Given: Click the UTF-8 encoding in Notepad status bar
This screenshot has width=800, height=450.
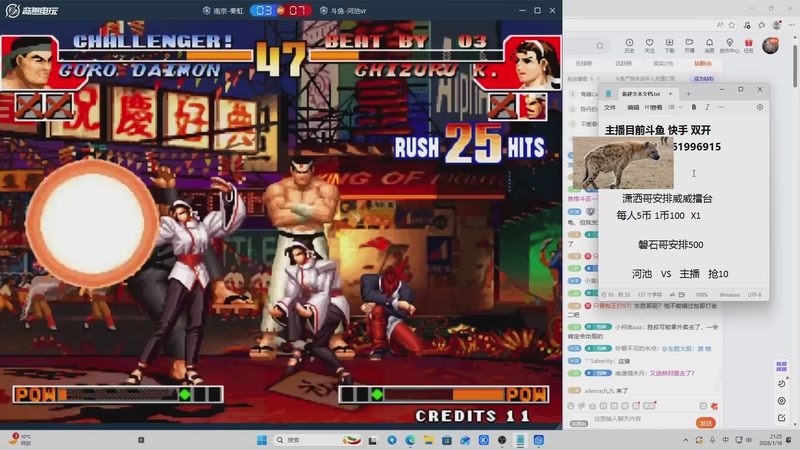Looking at the screenshot, I should coord(755,295).
